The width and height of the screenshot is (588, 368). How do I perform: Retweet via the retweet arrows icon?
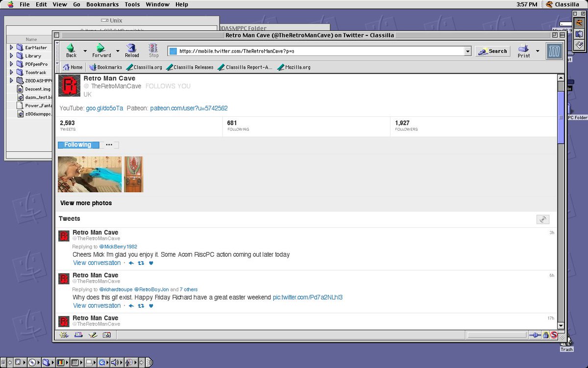pos(141,263)
